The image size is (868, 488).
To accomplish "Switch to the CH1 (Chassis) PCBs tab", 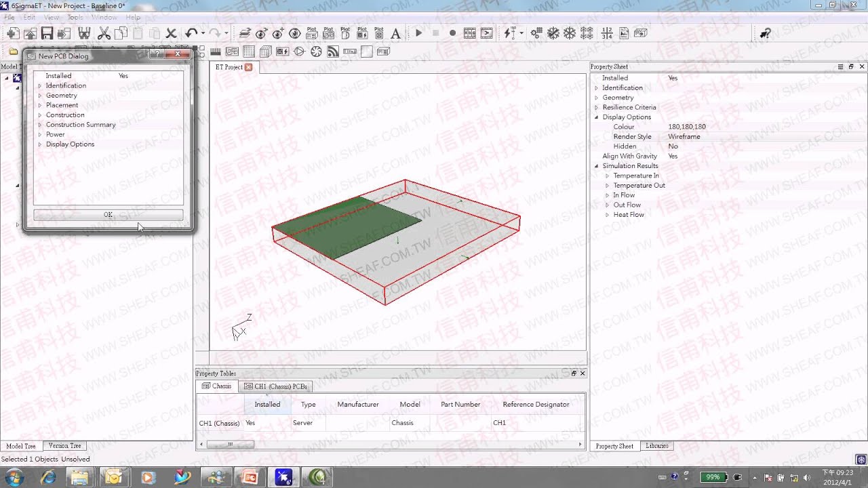I will tap(275, 386).
